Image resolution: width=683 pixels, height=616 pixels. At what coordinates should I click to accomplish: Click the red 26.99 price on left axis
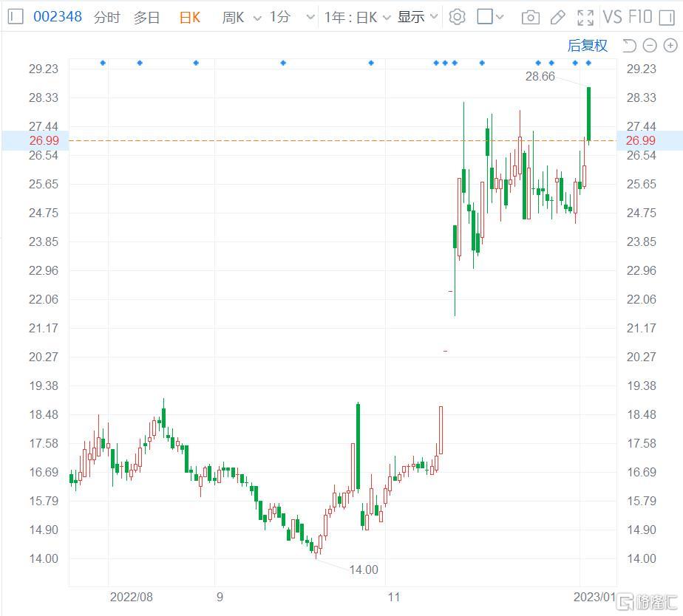click(44, 140)
